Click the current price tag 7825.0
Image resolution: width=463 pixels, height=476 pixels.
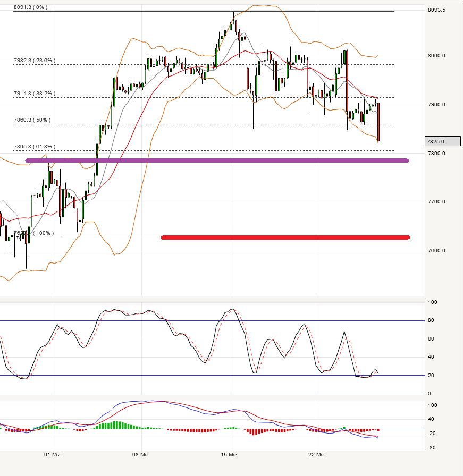[x=435, y=141]
